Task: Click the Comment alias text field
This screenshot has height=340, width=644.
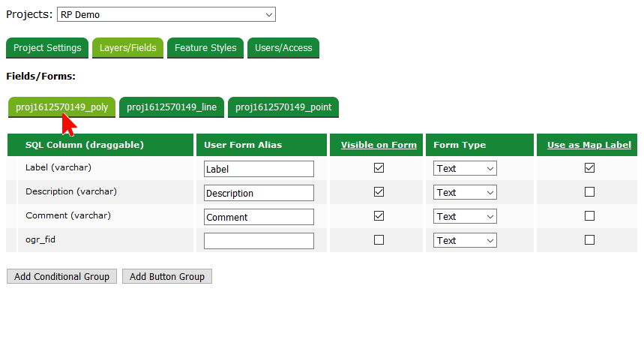Action: point(259,217)
